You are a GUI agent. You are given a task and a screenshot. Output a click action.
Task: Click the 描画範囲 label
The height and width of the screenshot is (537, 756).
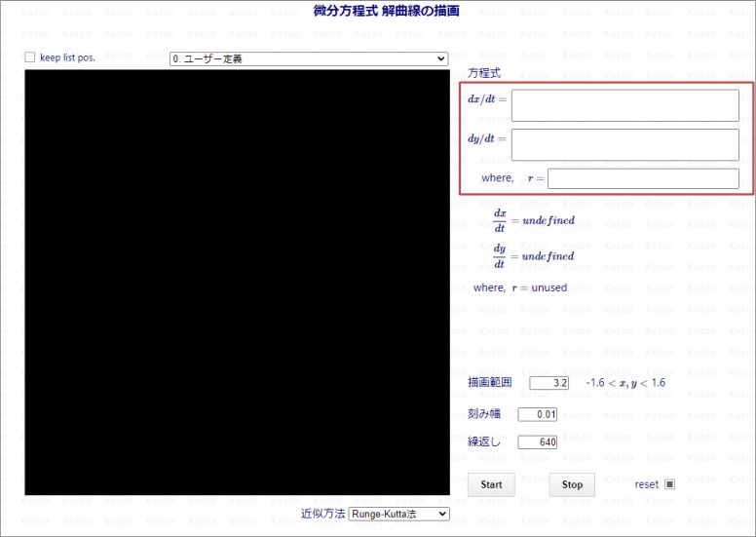490,383
